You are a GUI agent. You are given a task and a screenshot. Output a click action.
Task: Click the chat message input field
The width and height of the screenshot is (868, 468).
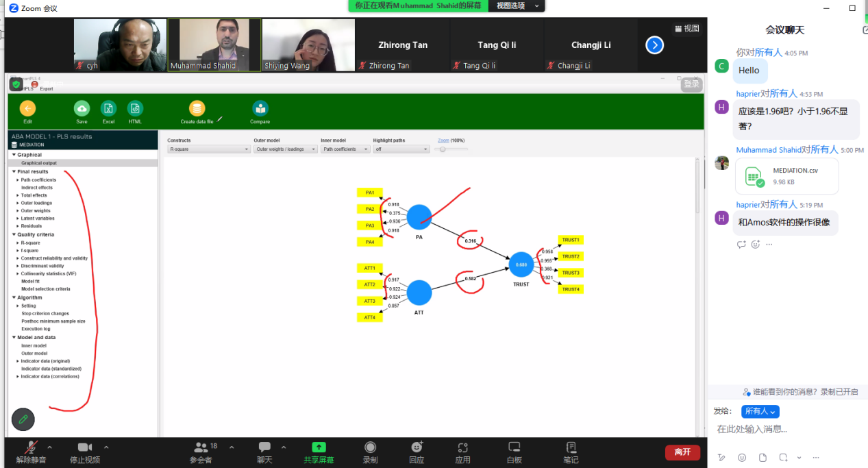pos(788,429)
